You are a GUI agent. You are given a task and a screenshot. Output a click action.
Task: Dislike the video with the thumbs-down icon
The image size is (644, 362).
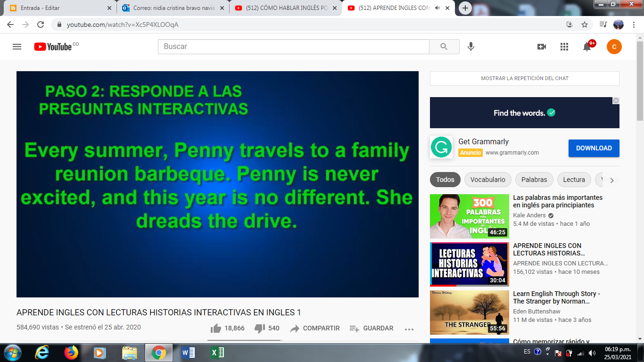coord(260,328)
